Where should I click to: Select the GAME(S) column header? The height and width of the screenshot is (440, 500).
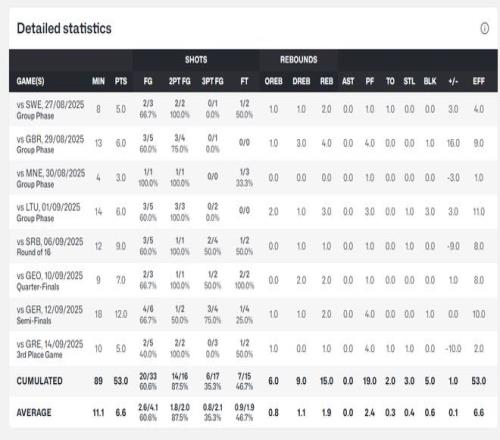coord(30,81)
